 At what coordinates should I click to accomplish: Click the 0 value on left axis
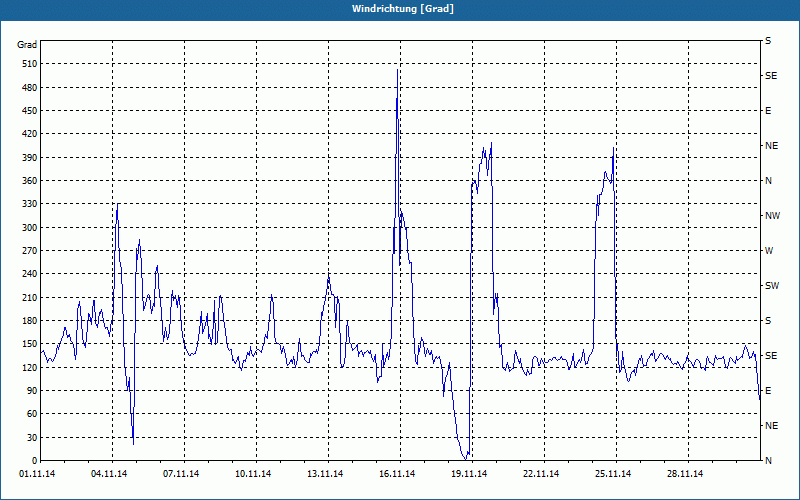point(35,461)
